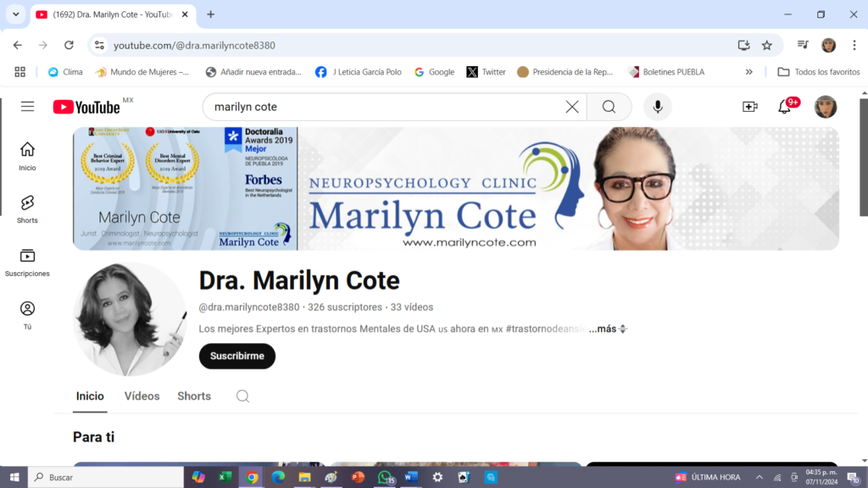Open the notifications bell
This screenshot has width=868, height=488.
pos(785,107)
